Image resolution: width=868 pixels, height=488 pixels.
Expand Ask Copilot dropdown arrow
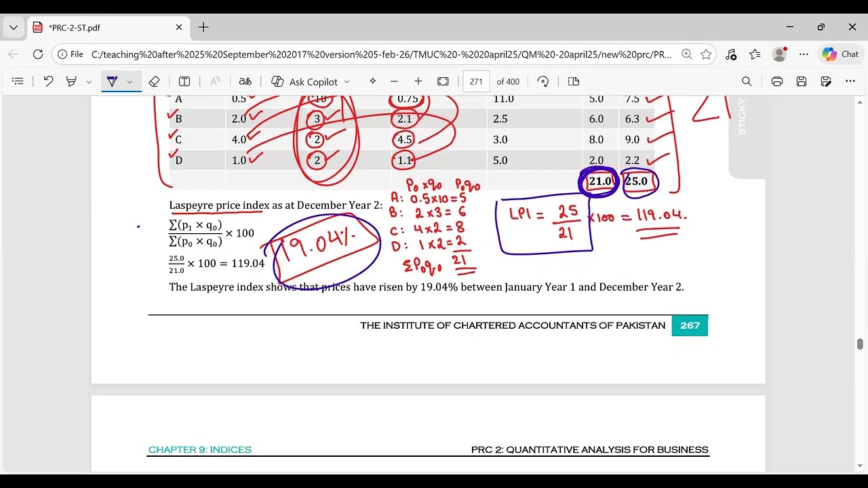(x=347, y=81)
